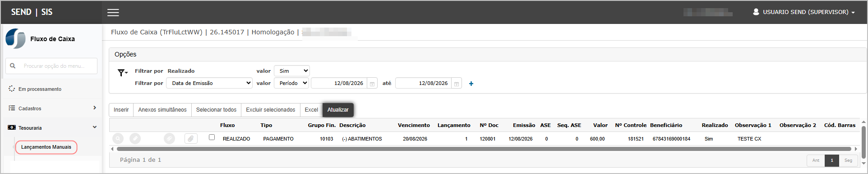Sort by the Descrição column header

click(x=352, y=125)
